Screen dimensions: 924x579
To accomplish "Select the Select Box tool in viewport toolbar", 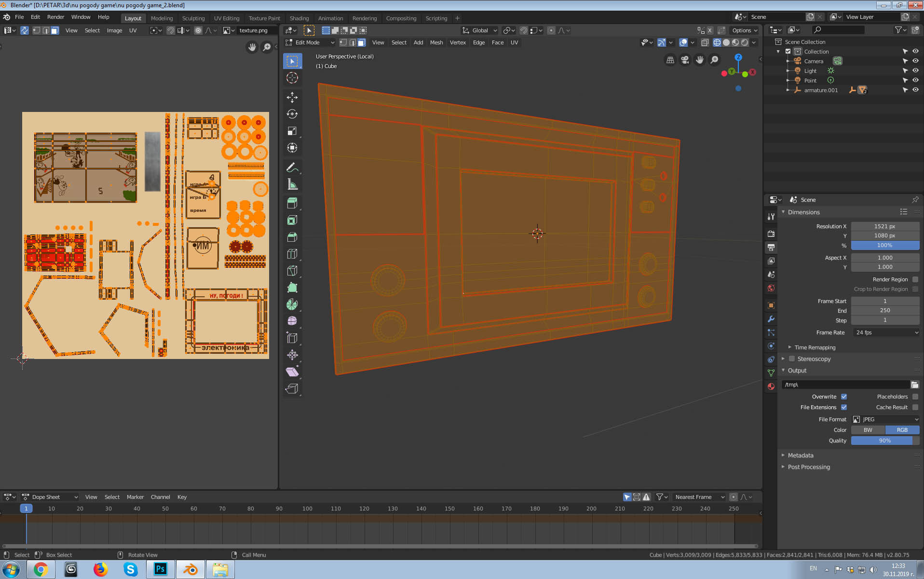I will tap(292, 61).
